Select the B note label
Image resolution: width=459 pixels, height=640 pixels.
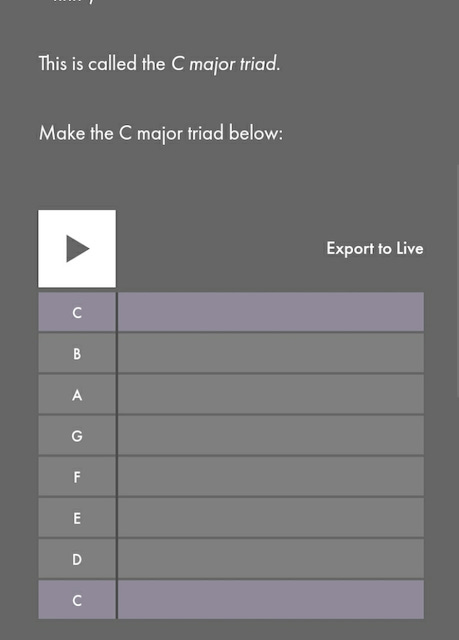77,353
